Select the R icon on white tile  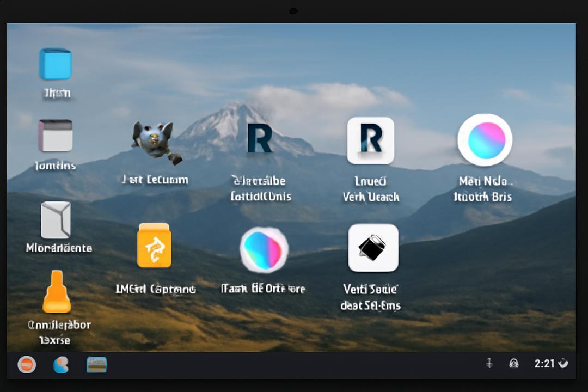[371, 140]
